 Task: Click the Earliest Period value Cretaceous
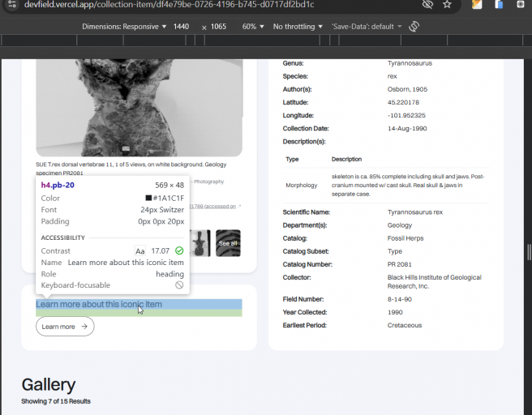point(405,325)
